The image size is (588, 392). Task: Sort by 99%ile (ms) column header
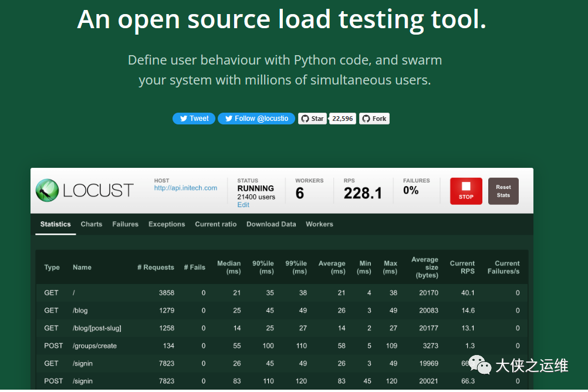click(x=296, y=268)
